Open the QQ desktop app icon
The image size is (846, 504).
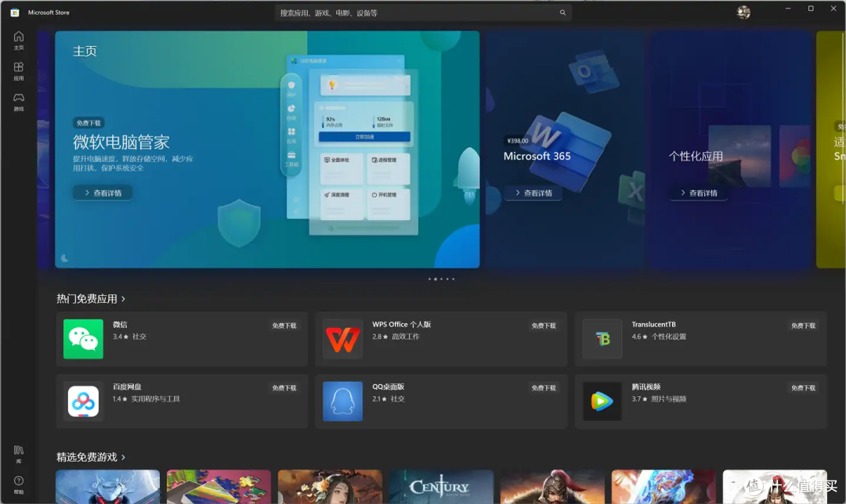click(x=342, y=401)
